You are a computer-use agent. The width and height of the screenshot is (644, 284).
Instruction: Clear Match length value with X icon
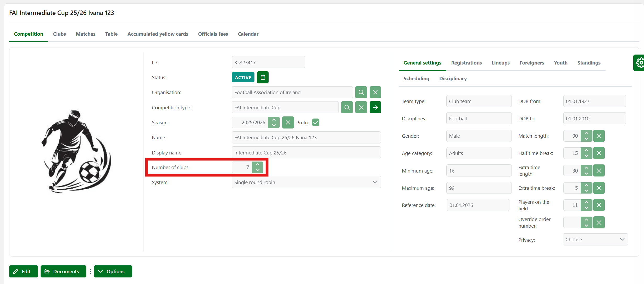tap(599, 136)
